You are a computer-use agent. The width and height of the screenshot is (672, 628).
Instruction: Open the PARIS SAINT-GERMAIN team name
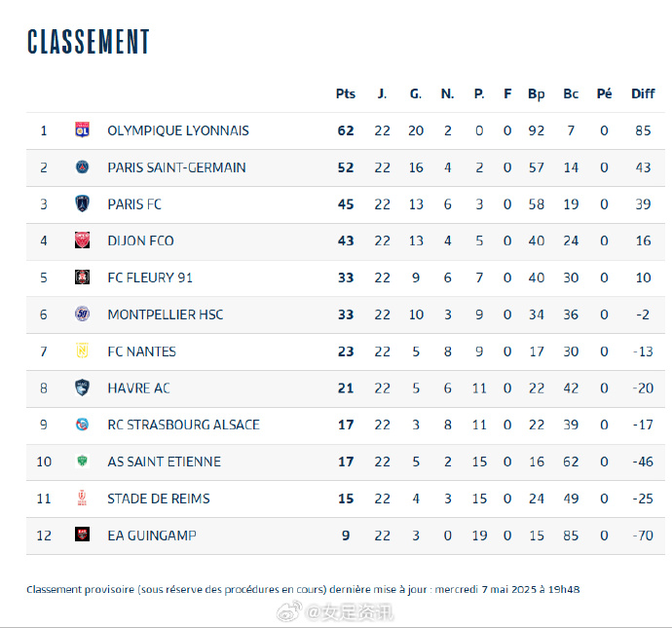tap(176, 167)
